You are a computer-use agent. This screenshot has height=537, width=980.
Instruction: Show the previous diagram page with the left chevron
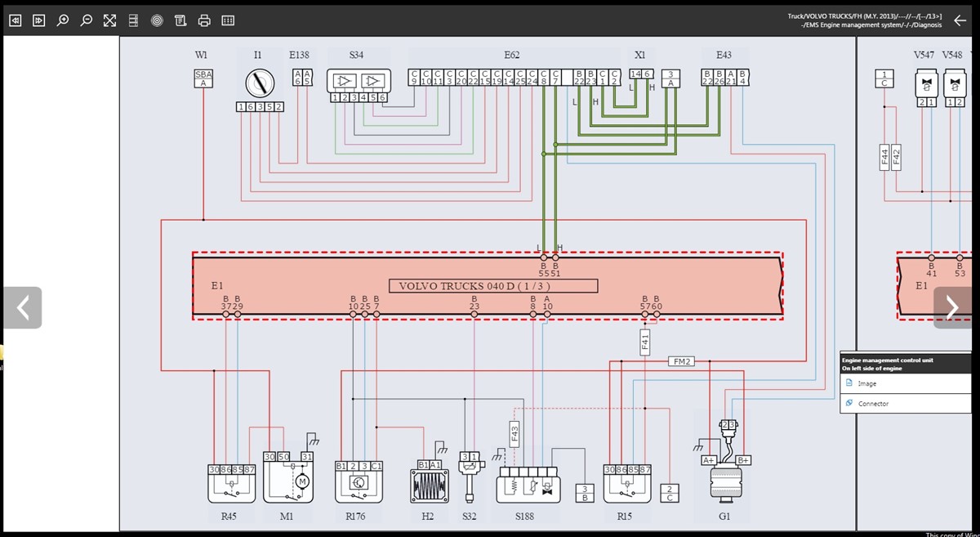(23, 307)
